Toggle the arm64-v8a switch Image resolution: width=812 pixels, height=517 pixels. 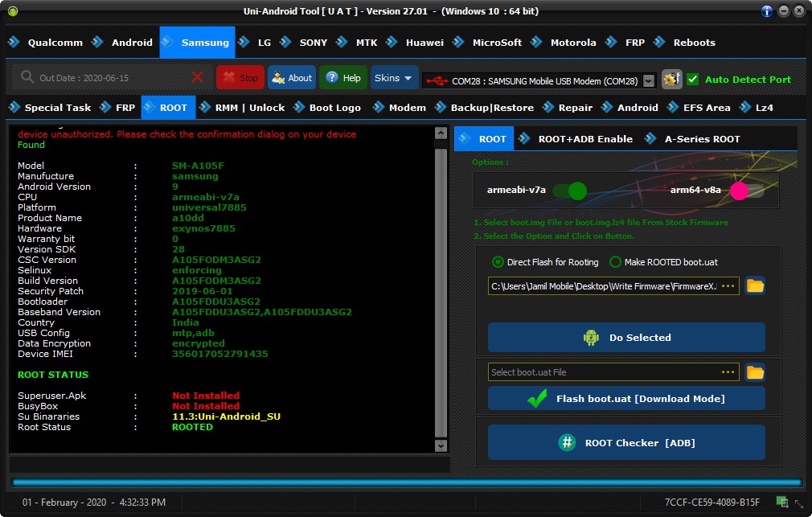click(747, 191)
